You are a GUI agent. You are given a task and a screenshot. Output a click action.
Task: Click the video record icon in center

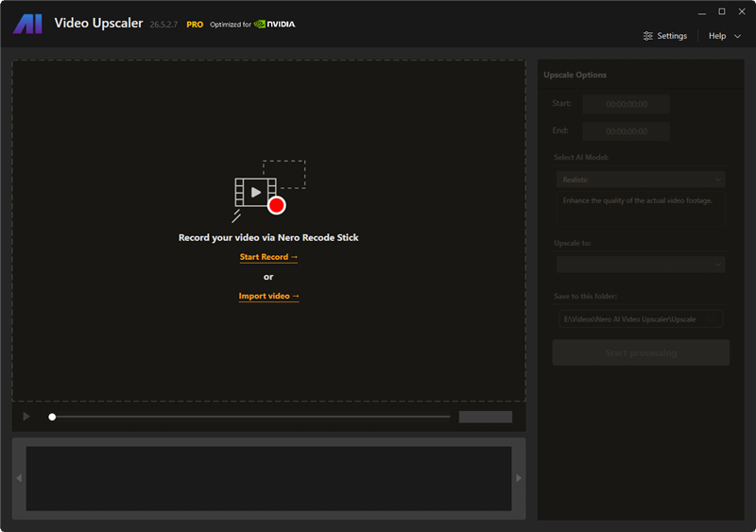[x=268, y=191]
